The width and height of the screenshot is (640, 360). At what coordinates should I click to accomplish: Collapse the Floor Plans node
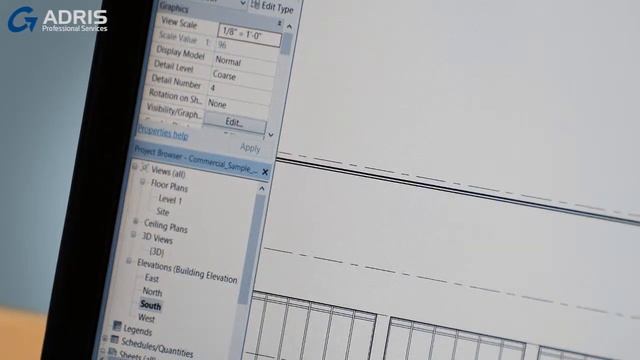[x=143, y=181]
